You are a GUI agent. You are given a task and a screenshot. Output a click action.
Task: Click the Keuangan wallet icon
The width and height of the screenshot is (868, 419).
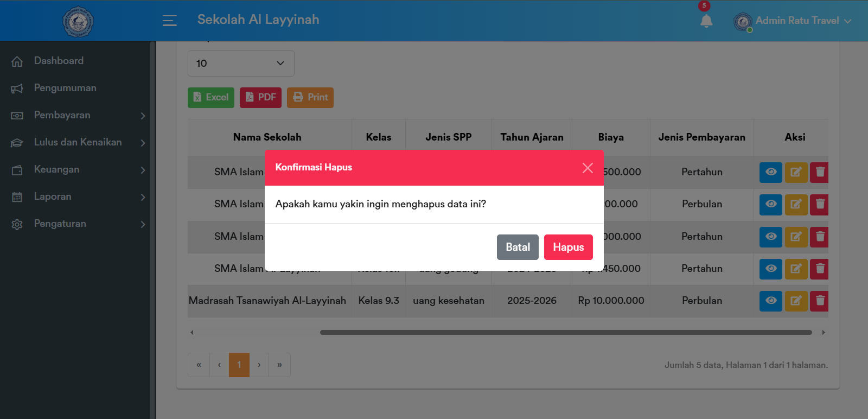coord(17,170)
